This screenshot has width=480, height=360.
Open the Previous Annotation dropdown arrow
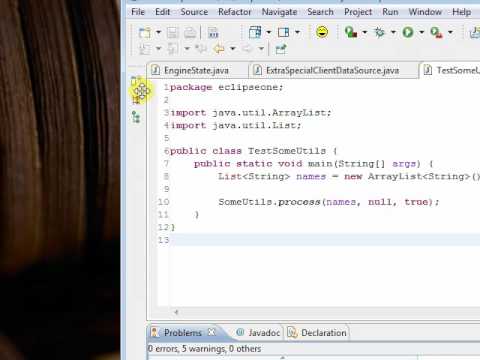point(187,49)
